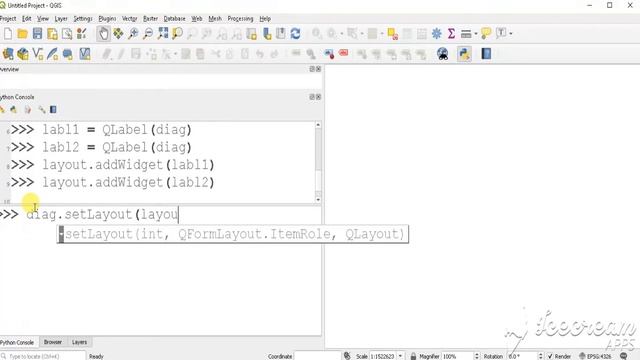Click the New Print Layout icon

[52, 33]
